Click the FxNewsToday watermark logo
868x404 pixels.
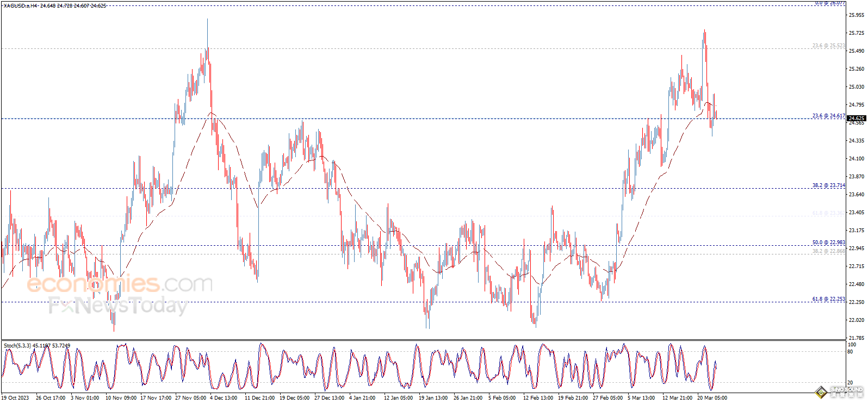coord(117,306)
